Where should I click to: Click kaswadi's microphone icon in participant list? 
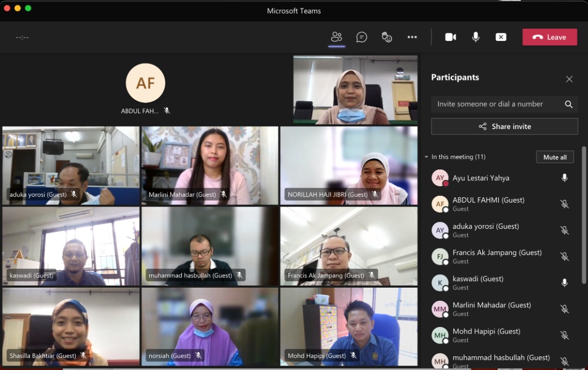pos(565,283)
